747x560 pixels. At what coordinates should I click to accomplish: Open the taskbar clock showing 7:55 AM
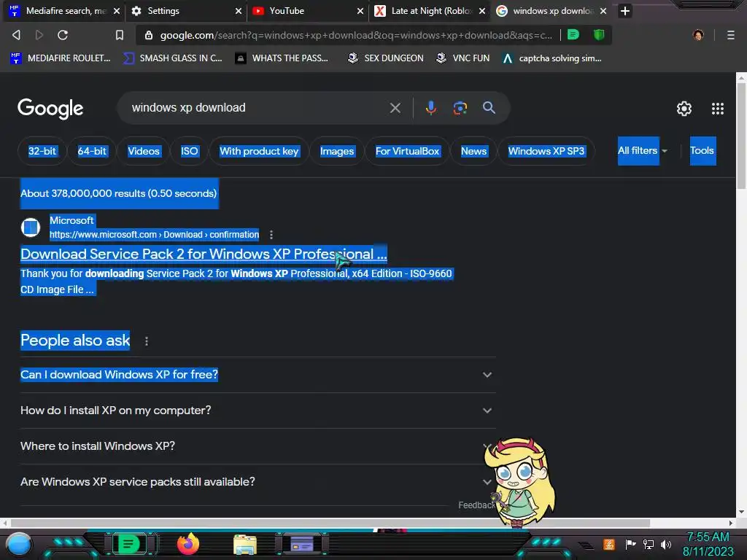coord(708,544)
